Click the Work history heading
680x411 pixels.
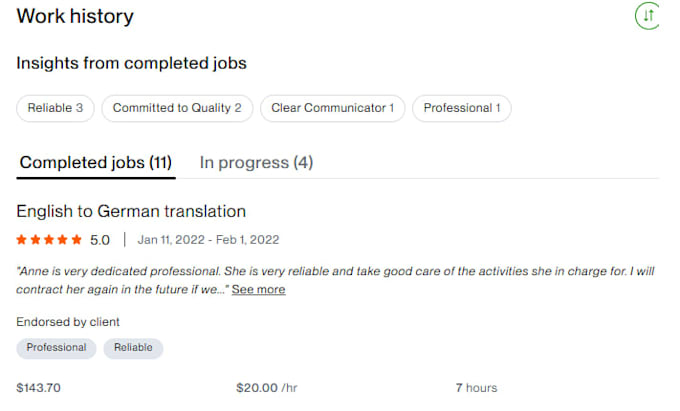point(75,16)
